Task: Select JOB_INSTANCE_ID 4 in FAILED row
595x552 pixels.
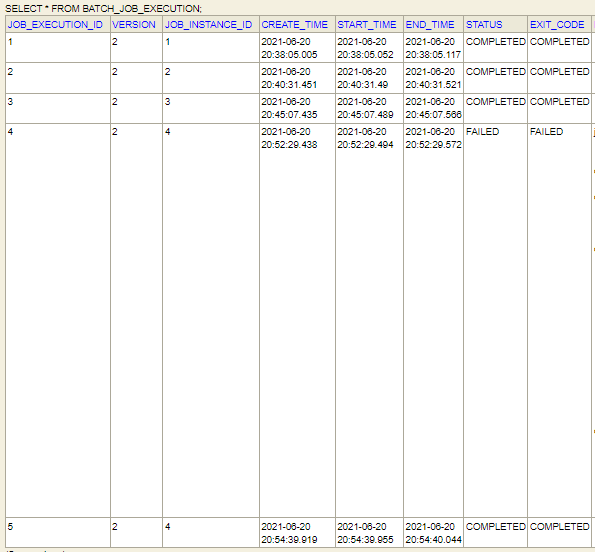Action: click(x=211, y=320)
